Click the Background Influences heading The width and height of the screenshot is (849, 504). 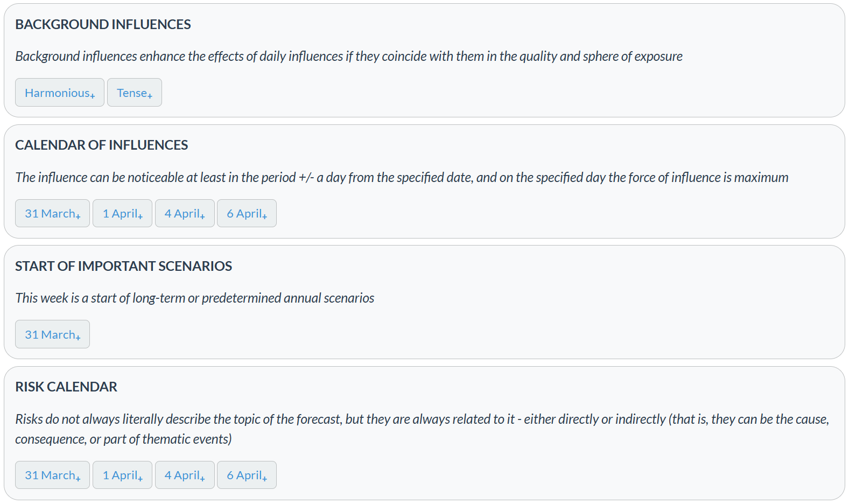(x=103, y=24)
